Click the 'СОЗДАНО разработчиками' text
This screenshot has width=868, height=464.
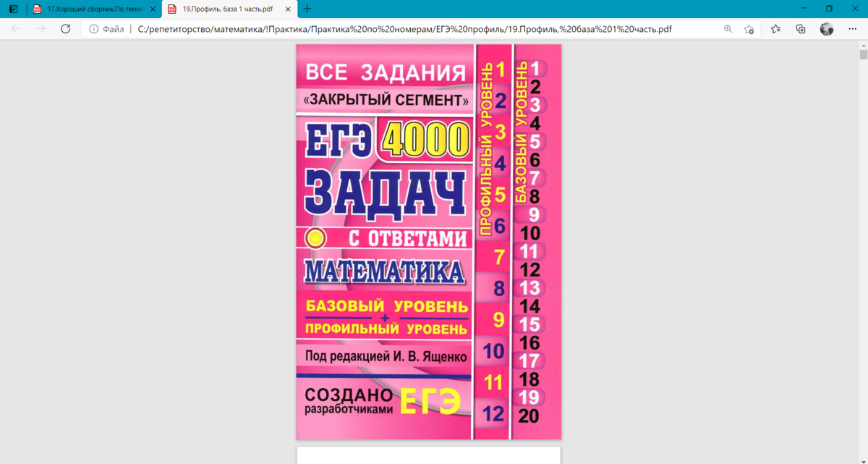coord(349,402)
